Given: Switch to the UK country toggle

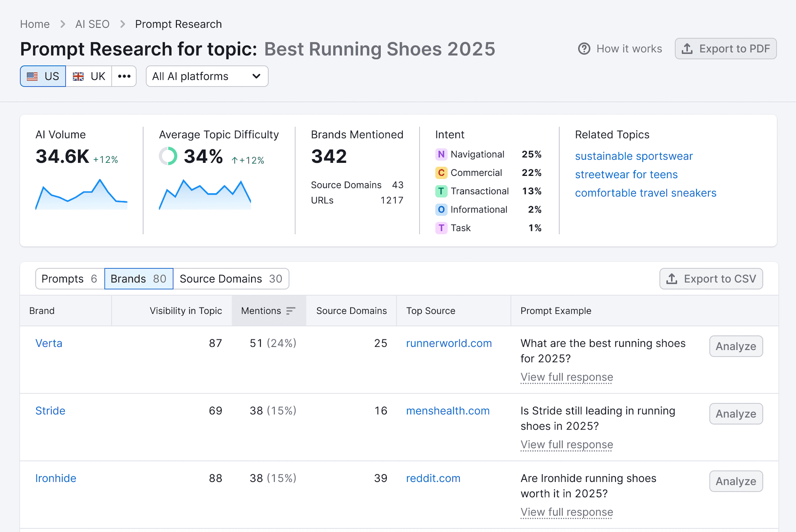Looking at the screenshot, I should click(89, 76).
